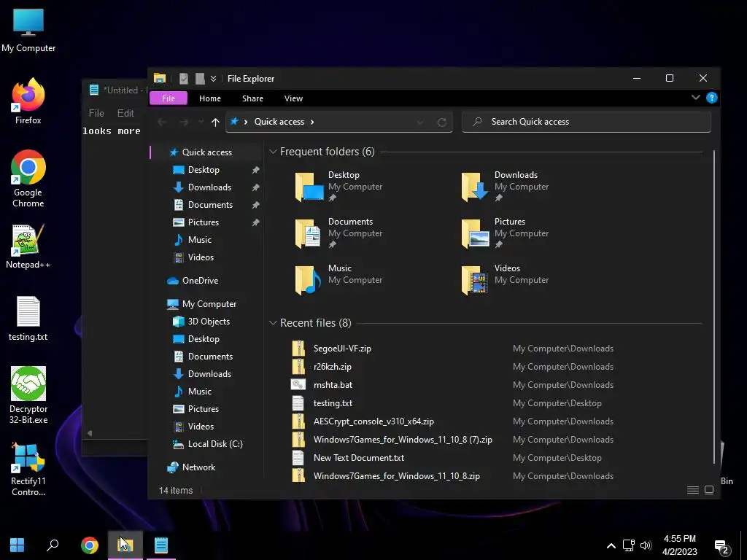Refresh the Quick access view
Screen dimensions: 747x560
coord(442,122)
